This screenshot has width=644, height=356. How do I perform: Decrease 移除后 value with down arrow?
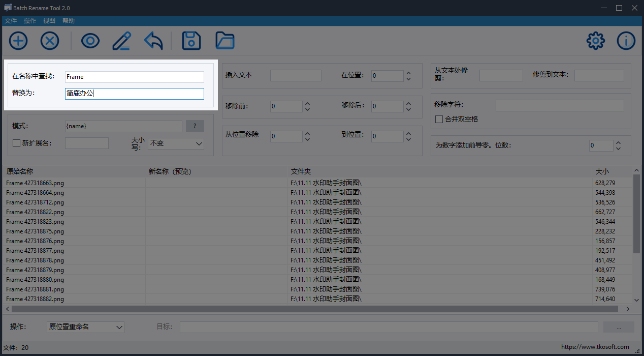[409, 109]
